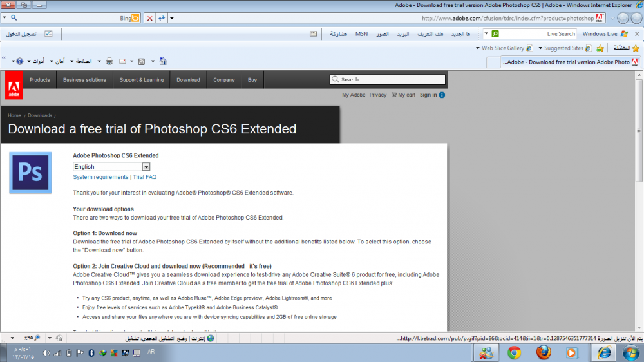Click the red stop loading X
644x362 pixels.
pos(150,18)
